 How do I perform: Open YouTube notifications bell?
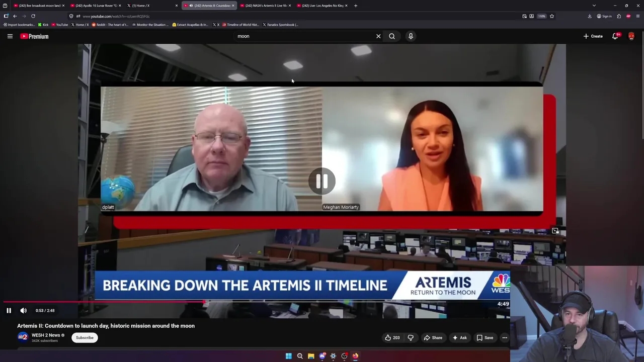click(x=615, y=36)
